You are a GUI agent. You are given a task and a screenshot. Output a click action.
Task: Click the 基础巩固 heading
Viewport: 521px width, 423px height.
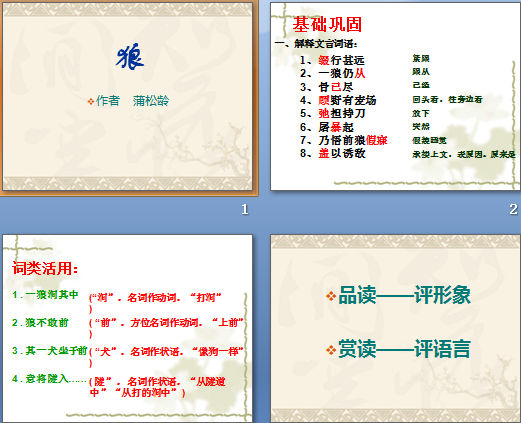pos(327,24)
